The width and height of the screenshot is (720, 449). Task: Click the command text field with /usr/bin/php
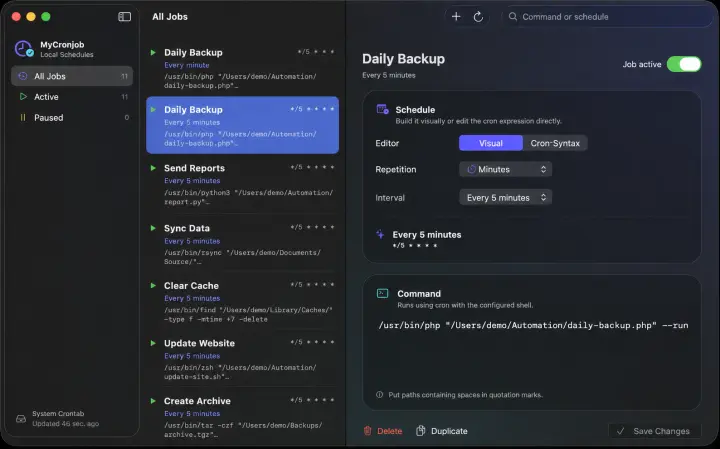[x=533, y=326]
